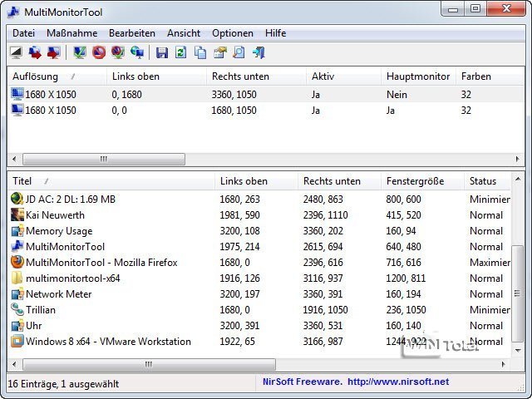Click the copy selected items icon

tap(200, 53)
